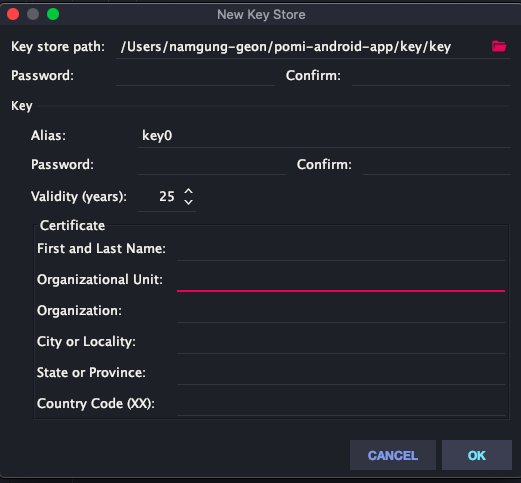Focus the key Password field under Alias
Viewport: 521px width, 483px height.
[x=212, y=164]
